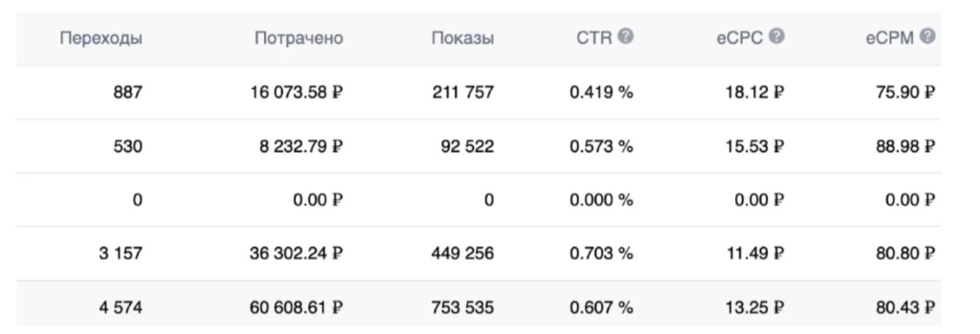Select the 3 157 clicks cell

[121, 253]
